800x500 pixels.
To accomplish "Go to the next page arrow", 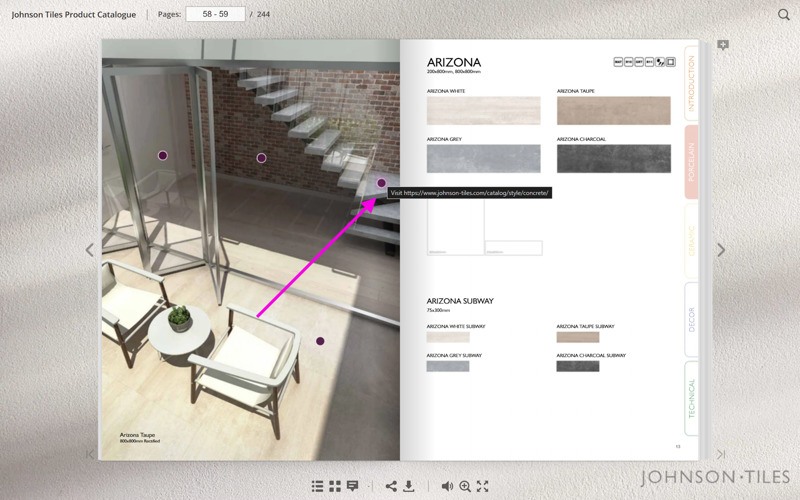I will pyautogui.click(x=721, y=250).
